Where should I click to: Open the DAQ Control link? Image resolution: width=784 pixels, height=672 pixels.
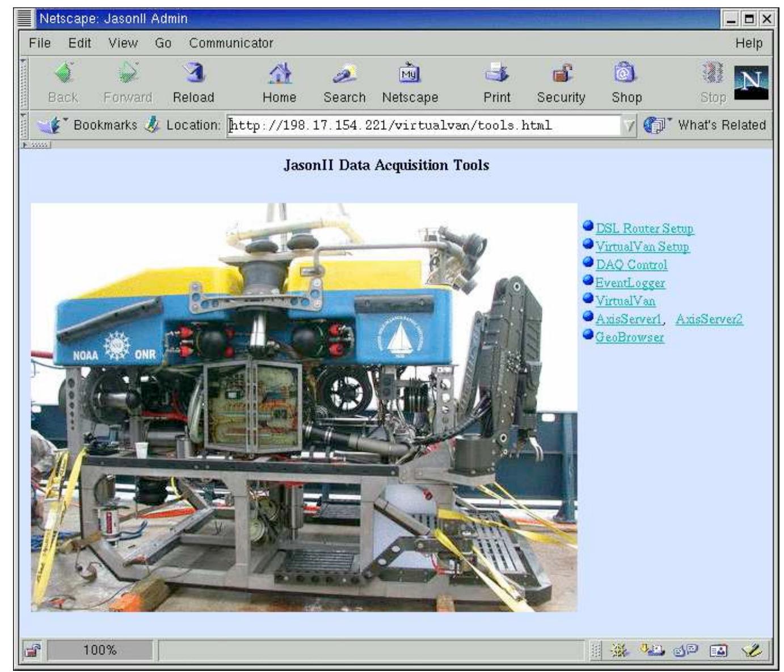coord(631,265)
